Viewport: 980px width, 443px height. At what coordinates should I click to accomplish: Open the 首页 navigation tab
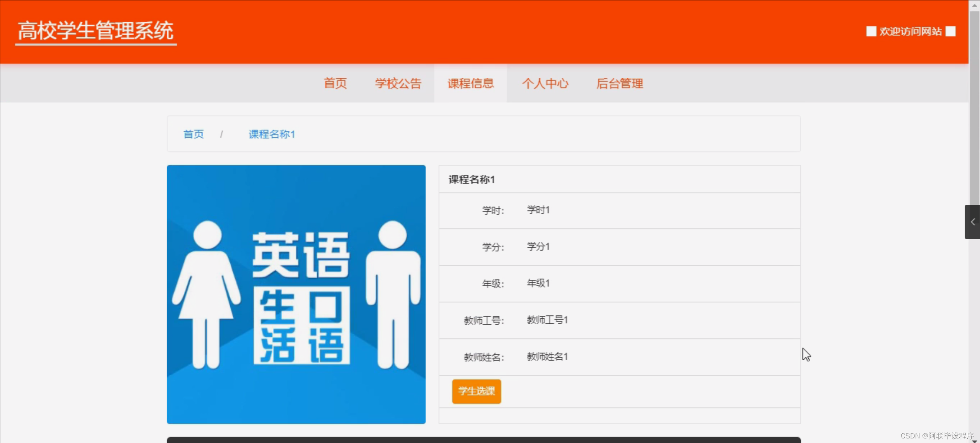(x=335, y=84)
